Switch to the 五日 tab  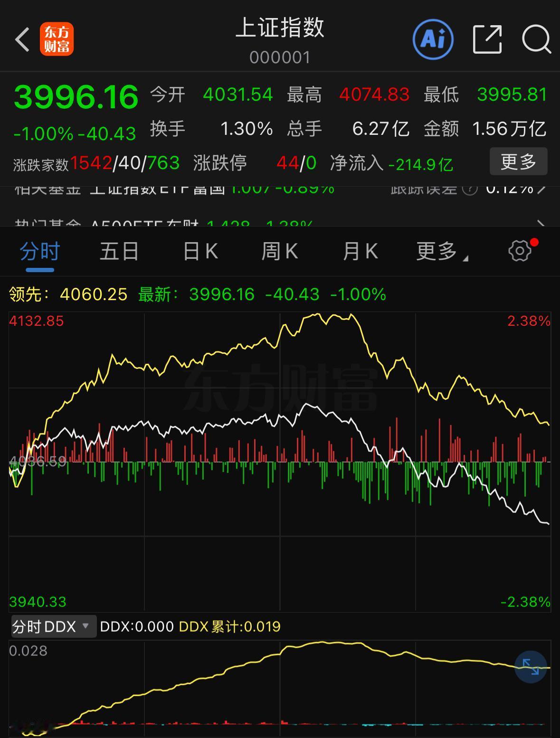pyautogui.click(x=119, y=251)
